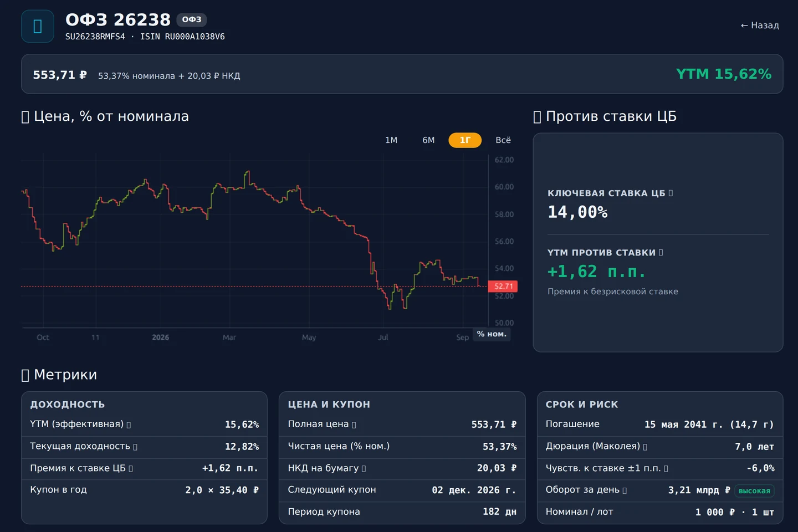Click the 'СРОК И РИСК' card heading
The height and width of the screenshot is (532, 798).
tap(582, 405)
